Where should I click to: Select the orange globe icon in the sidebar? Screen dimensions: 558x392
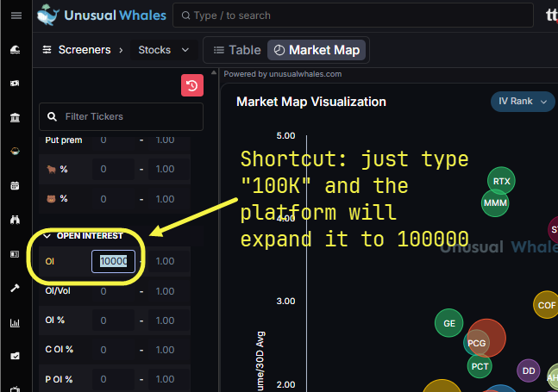point(15,152)
